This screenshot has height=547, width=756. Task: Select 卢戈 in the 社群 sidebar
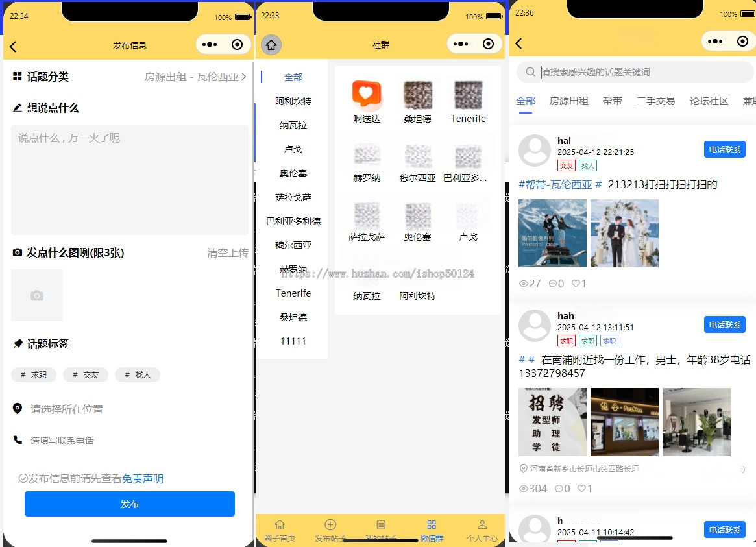[x=293, y=149]
